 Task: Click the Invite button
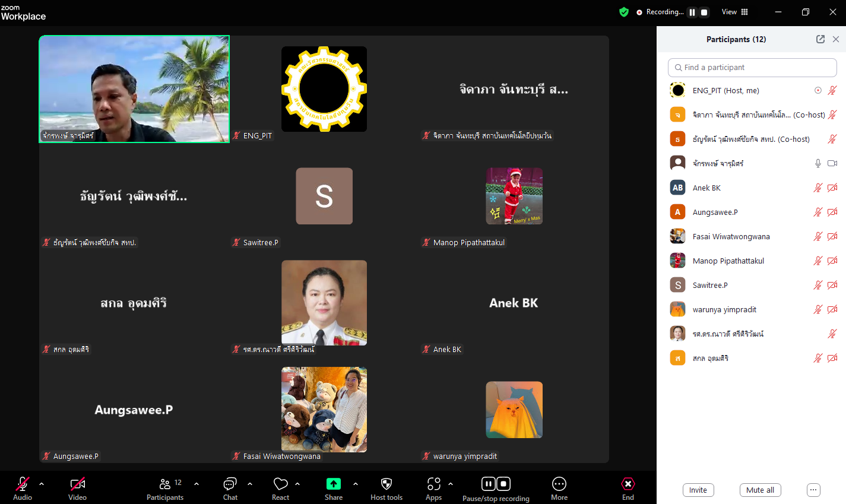tap(698, 490)
